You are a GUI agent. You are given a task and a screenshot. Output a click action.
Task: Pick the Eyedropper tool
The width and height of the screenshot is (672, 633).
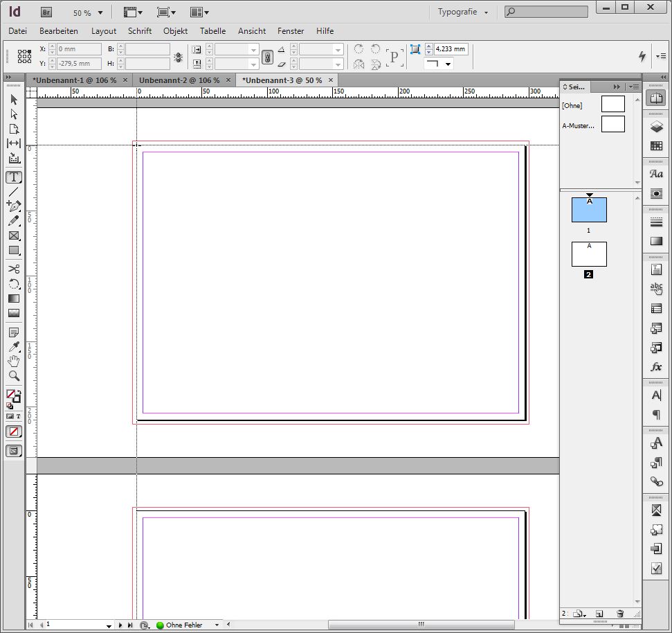[x=13, y=347]
